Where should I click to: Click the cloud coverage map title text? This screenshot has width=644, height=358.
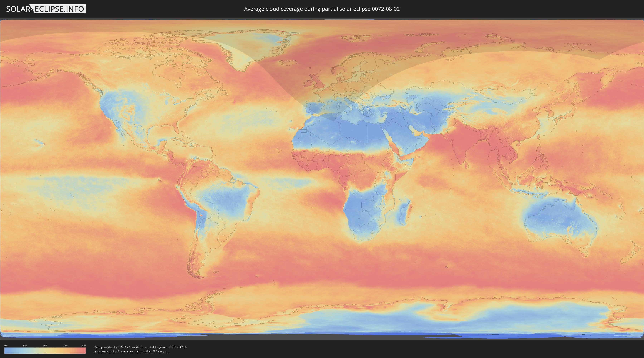(322, 9)
